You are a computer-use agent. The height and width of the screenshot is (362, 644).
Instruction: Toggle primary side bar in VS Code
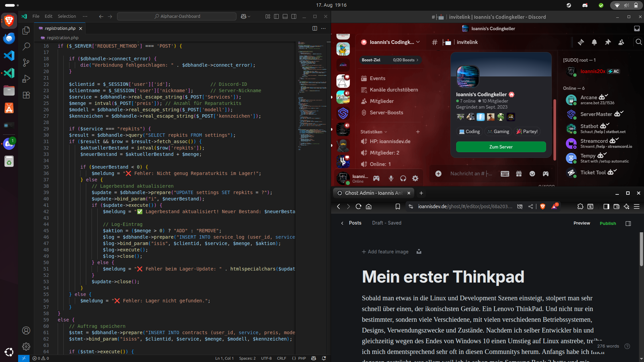(276, 16)
